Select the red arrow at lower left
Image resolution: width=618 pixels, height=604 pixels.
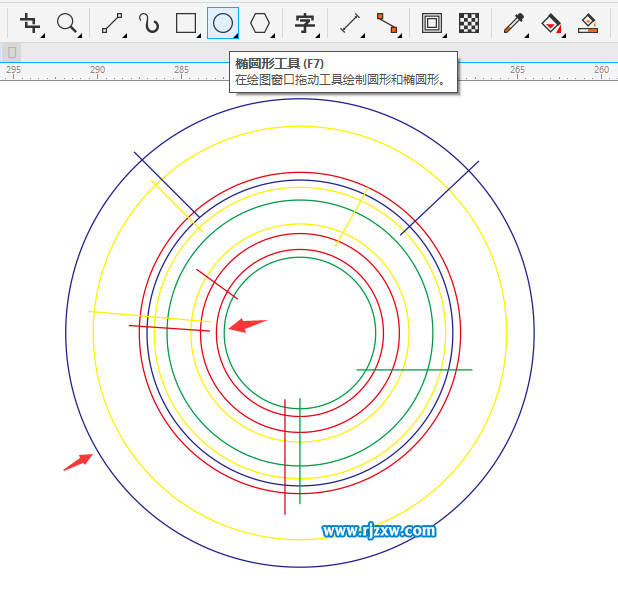coord(78,461)
